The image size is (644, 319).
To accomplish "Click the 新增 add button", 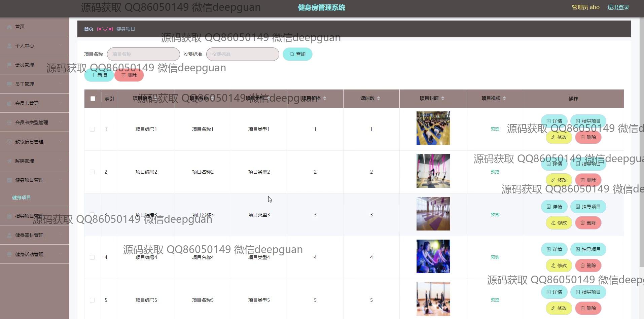I will coord(99,75).
